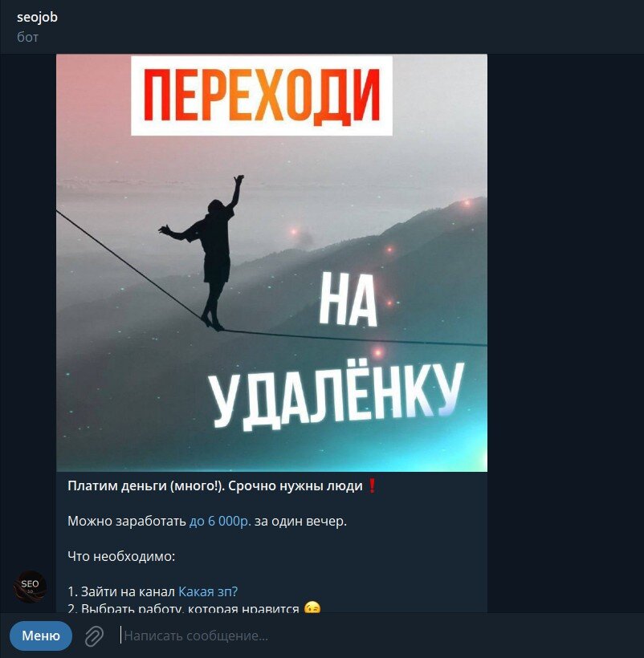Click the за один вечер text
Image resolution: width=644 pixels, height=658 pixels.
[x=300, y=522]
